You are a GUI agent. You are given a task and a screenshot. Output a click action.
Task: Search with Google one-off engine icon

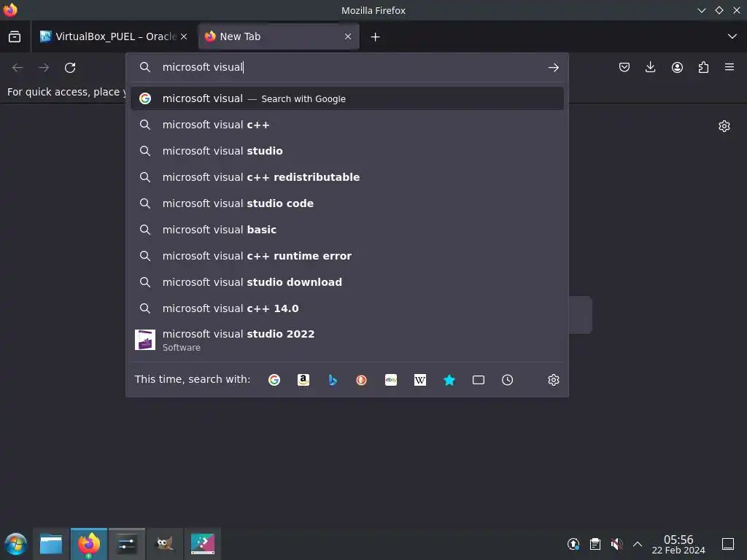click(x=274, y=380)
